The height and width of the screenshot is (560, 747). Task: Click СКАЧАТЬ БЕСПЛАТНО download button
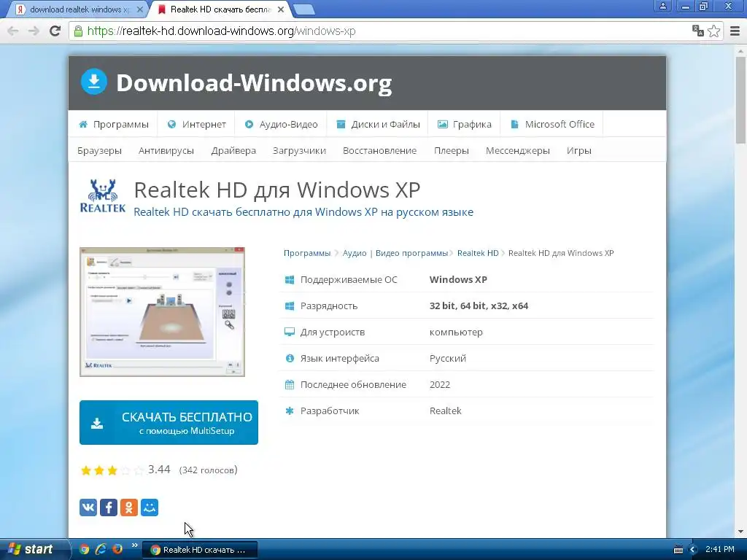pos(169,422)
